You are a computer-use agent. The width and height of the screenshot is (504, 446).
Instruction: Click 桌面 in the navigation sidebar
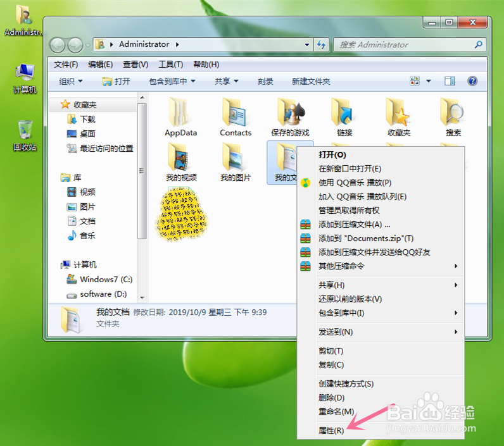pyautogui.click(x=80, y=133)
